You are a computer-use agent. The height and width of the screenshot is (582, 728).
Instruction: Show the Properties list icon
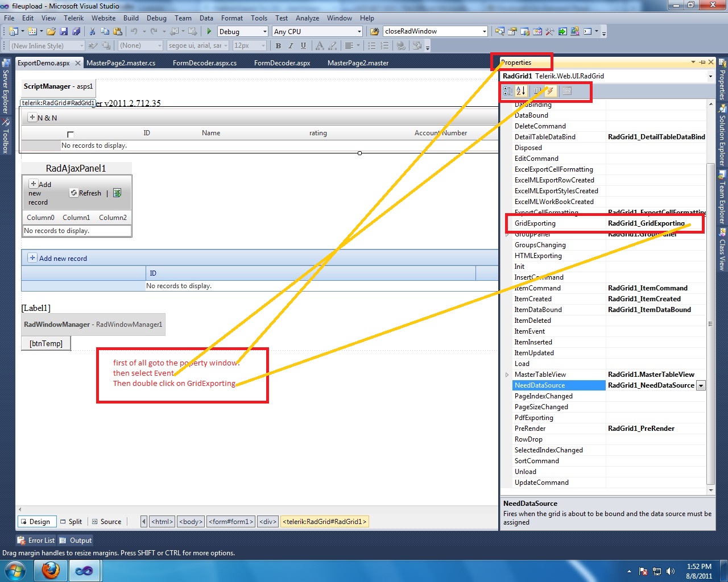point(537,91)
